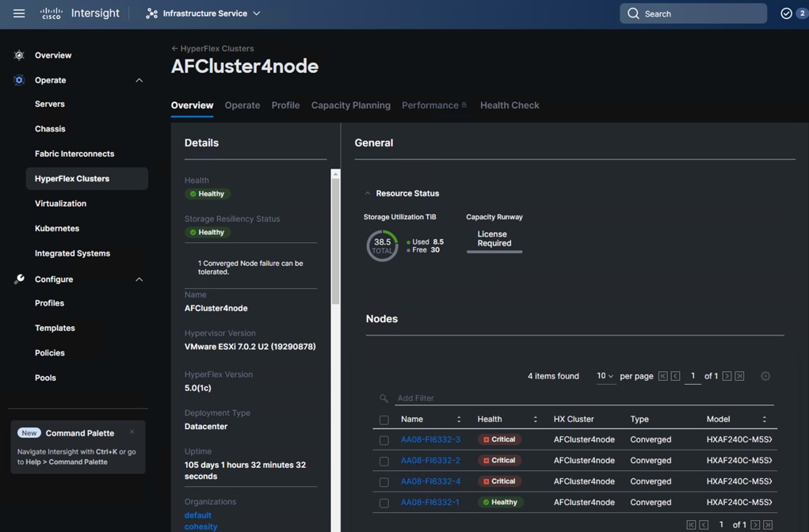The height and width of the screenshot is (532, 809).
Task: Go to last page in bottom pagination
Action: coord(768,524)
